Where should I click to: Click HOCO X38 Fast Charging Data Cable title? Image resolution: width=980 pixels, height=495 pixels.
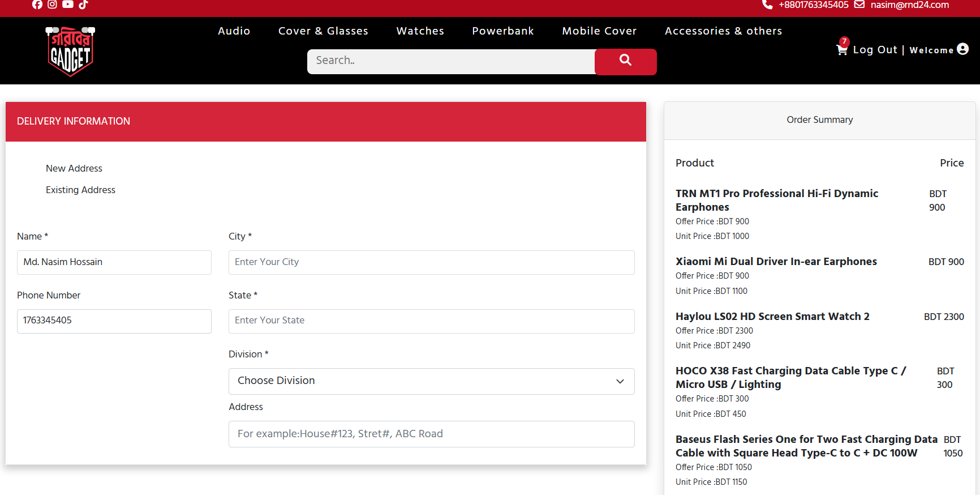point(791,378)
